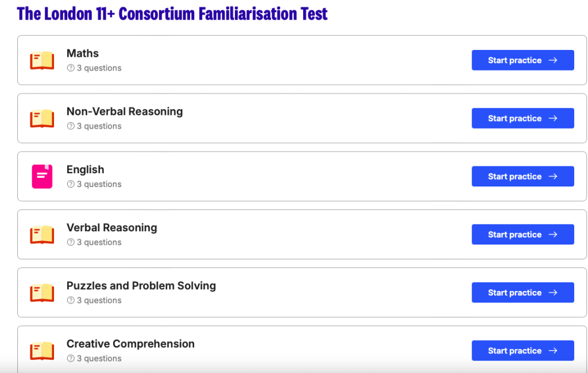The height and width of the screenshot is (373, 588).
Task: Start practice for Maths
Action: coord(523,60)
